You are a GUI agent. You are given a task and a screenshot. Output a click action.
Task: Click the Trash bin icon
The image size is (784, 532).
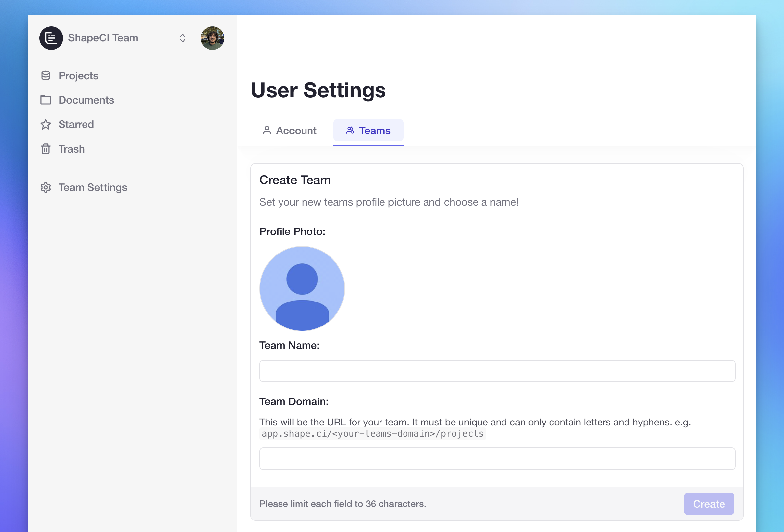(x=46, y=149)
